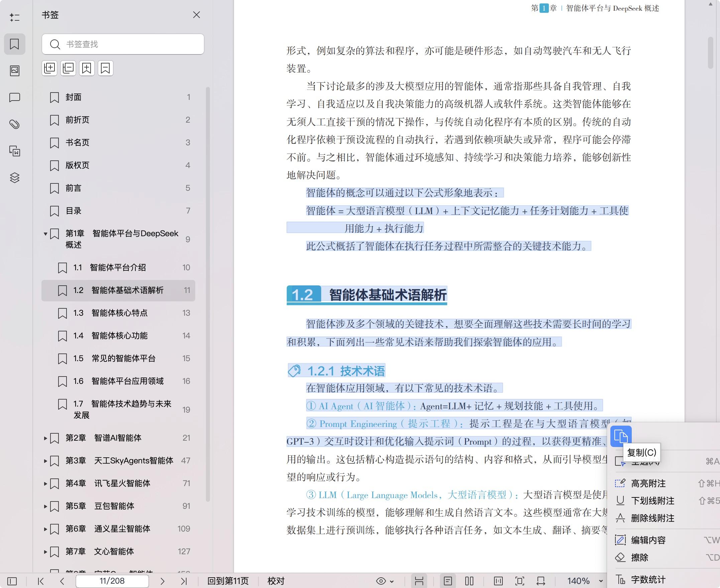Image resolution: width=720 pixels, height=588 pixels.
Task: Open the outline settings icon atop sidebar
Action: pyautogui.click(x=15, y=17)
